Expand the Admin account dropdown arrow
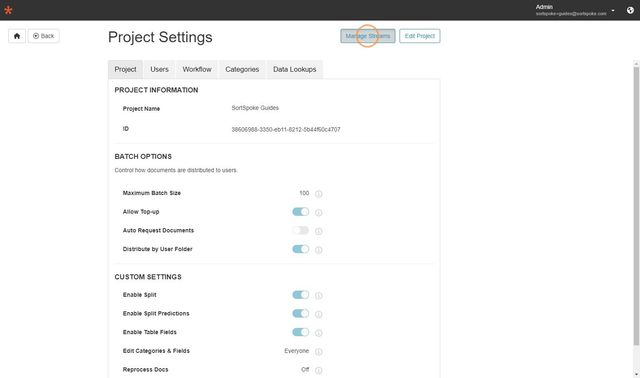 pyautogui.click(x=613, y=10)
